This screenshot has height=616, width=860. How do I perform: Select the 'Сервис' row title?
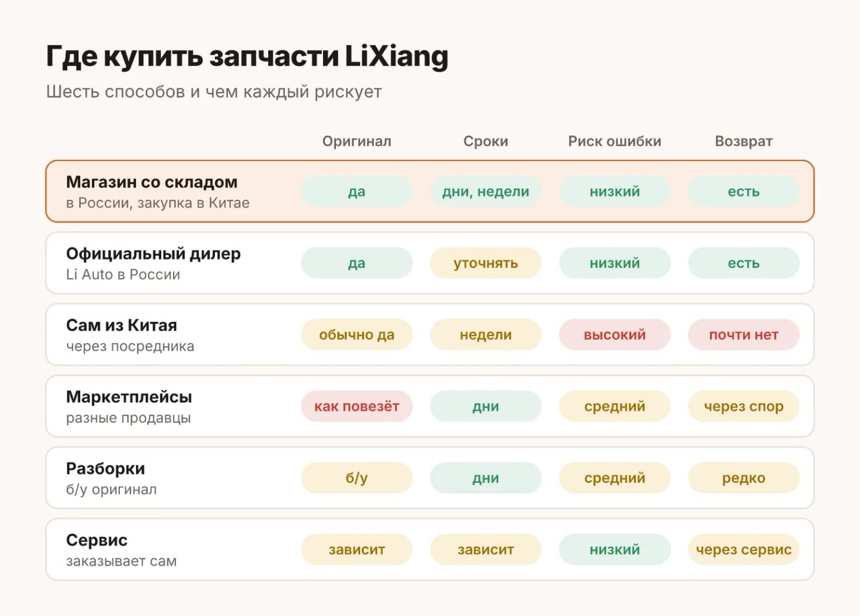[97, 540]
